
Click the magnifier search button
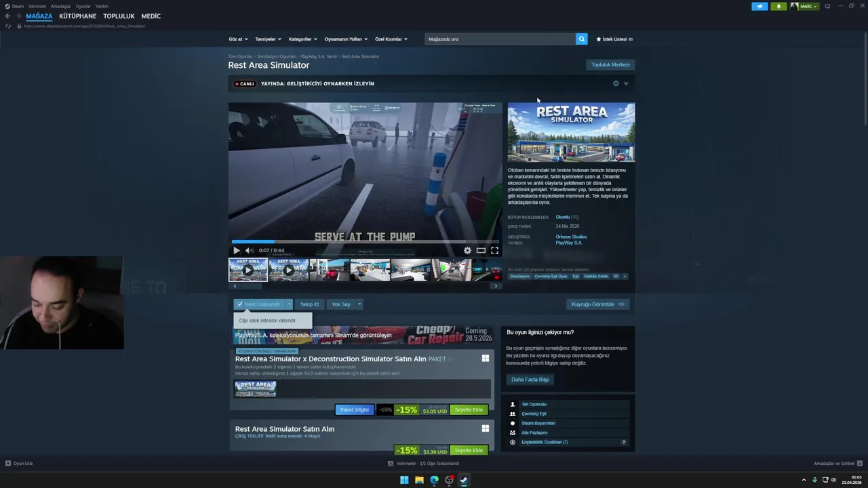point(581,39)
